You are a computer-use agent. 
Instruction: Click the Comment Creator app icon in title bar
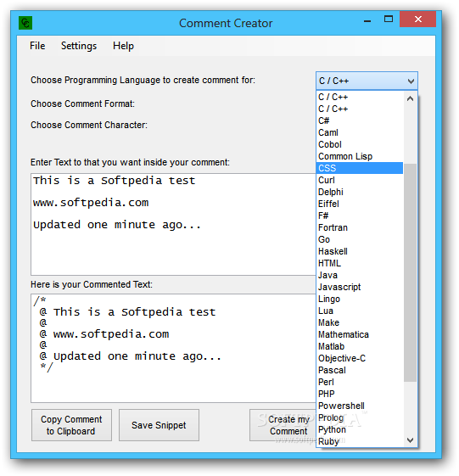(x=25, y=23)
